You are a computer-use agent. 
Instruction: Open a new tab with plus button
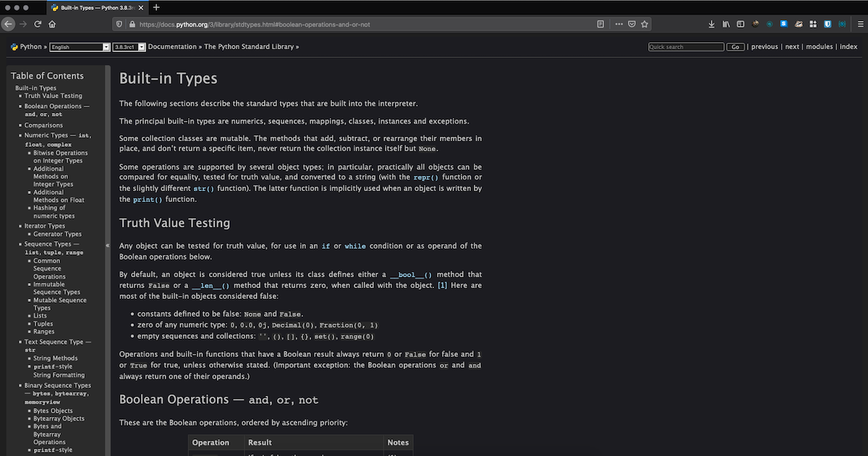point(156,7)
